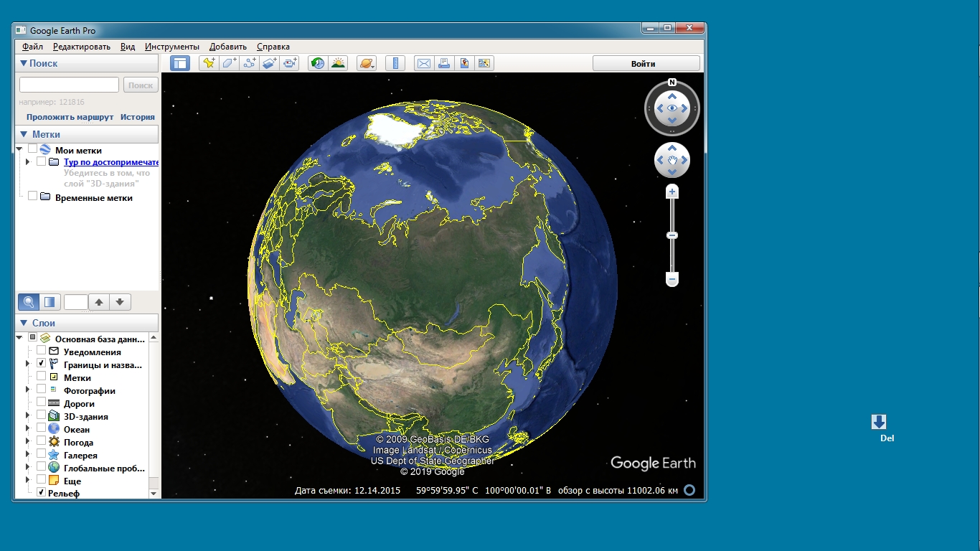This screenshot has width=980, height=551.
Task: Add a placemark with yellow pin
Action: [209, 63]
